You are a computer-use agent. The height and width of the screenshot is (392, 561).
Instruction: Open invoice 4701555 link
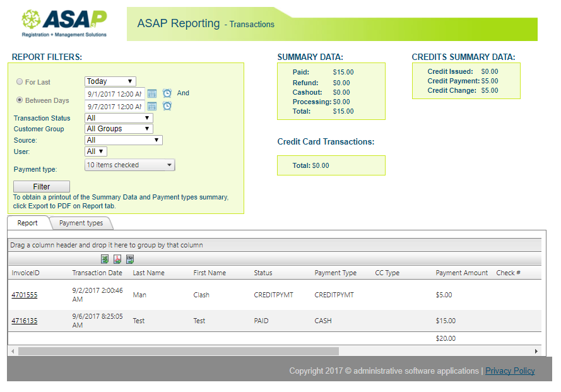pos(24,295)
